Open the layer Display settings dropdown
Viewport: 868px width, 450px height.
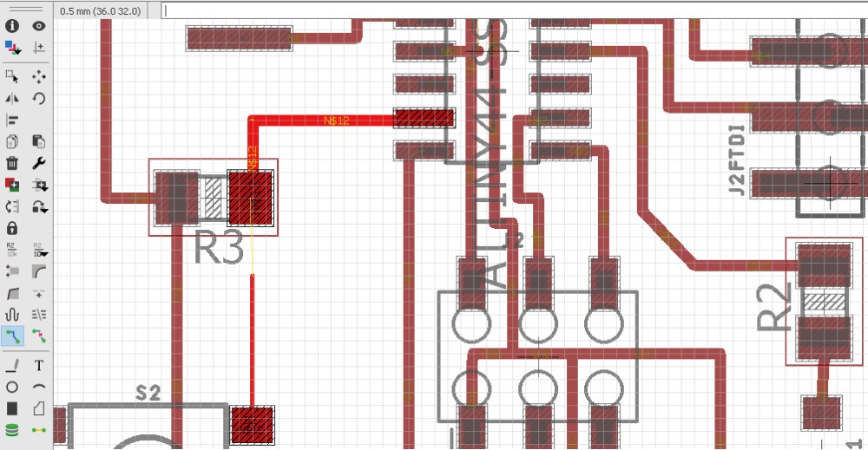[x=13, y=48]
